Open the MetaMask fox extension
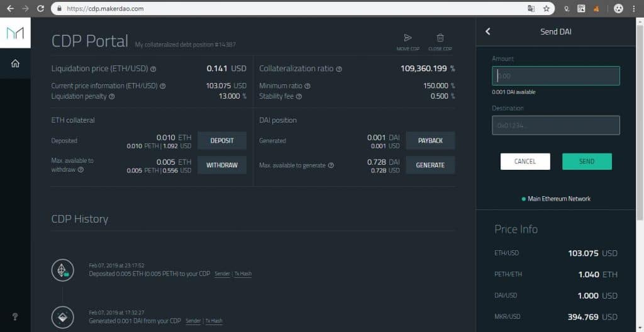Image resolution: width=644 pixels, height=332 pixels. [596, 8]
